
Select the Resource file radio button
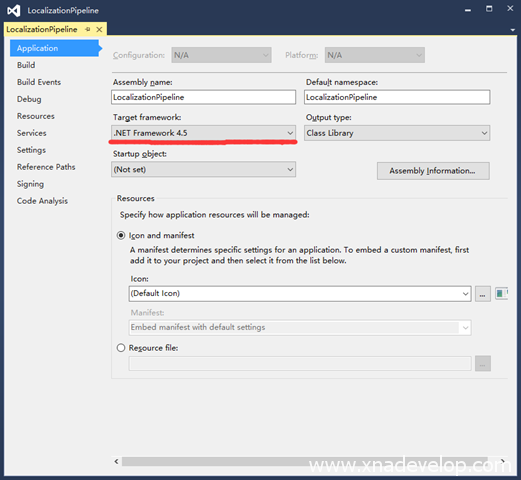(x=121, y=348)
